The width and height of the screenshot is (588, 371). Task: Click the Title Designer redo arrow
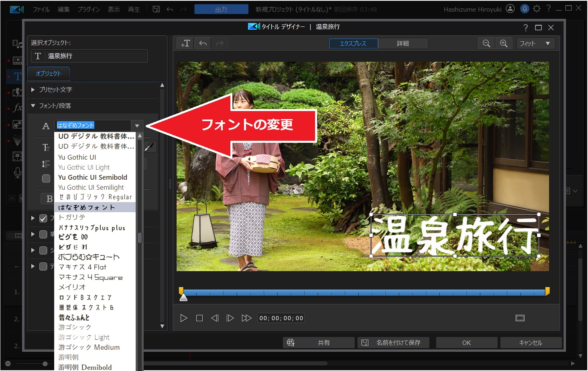click(x=220, y=43)
